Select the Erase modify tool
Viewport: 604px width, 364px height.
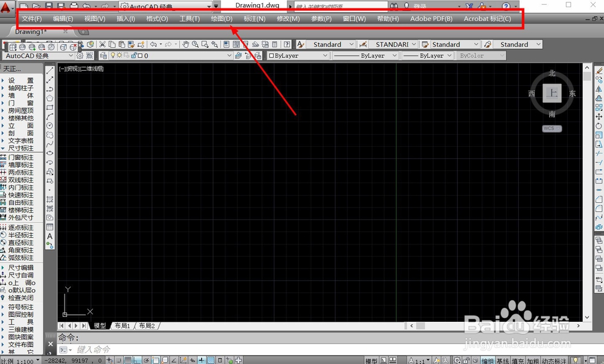point(599,71)
